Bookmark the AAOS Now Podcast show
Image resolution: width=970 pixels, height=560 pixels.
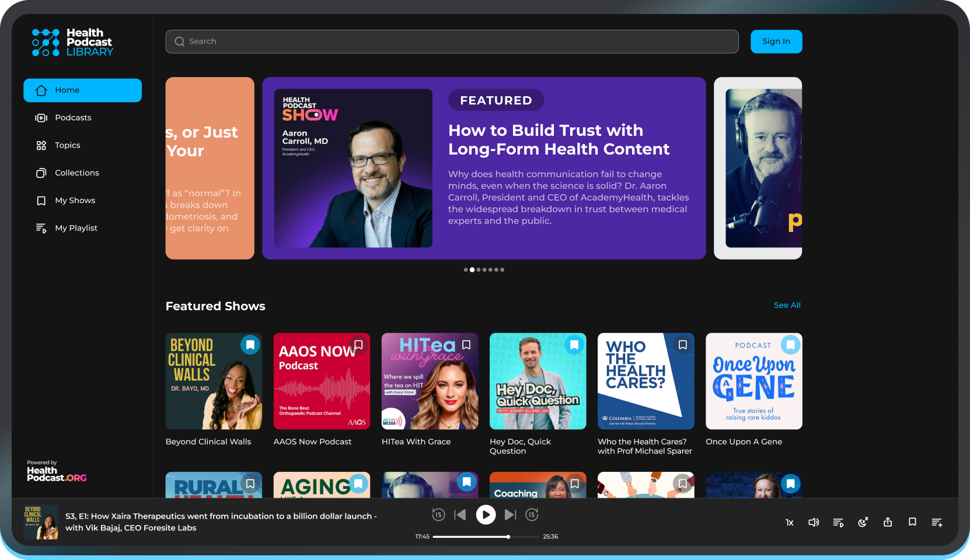tap(358, 345)
